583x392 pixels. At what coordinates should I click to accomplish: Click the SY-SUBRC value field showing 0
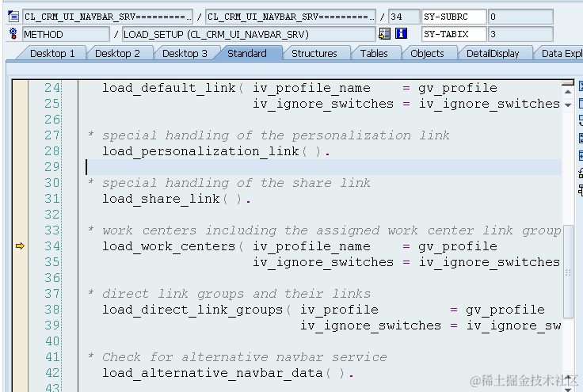pos(520,17)
